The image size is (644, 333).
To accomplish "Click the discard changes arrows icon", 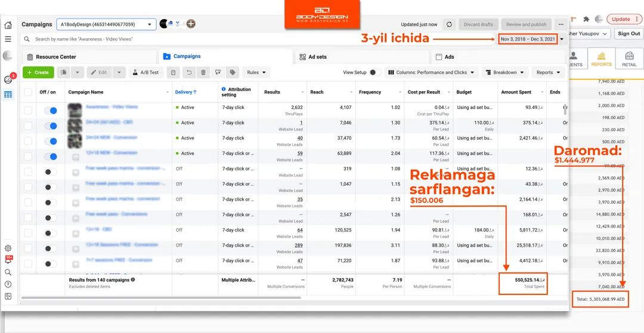I will [218, 72].
